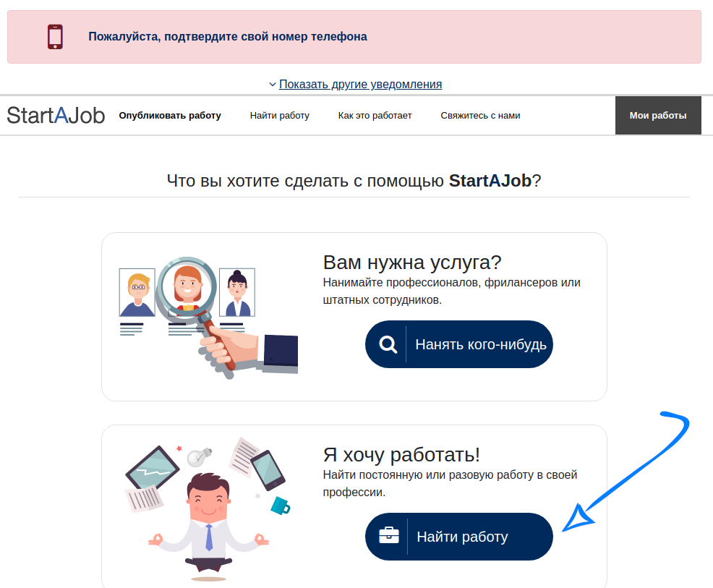713x588 pixels.
Task: Select "Свяжитесь с нами" in the navigation
Action: (480, 116)
